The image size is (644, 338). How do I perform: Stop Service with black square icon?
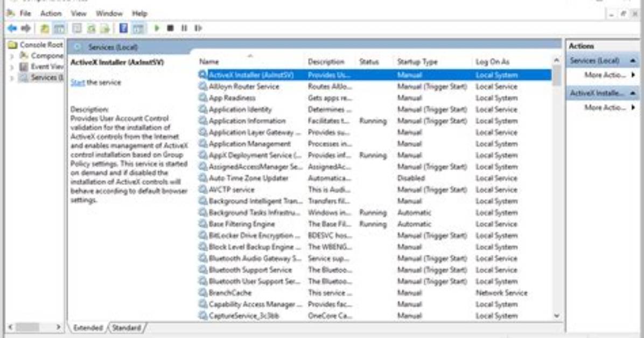[170, 29]
